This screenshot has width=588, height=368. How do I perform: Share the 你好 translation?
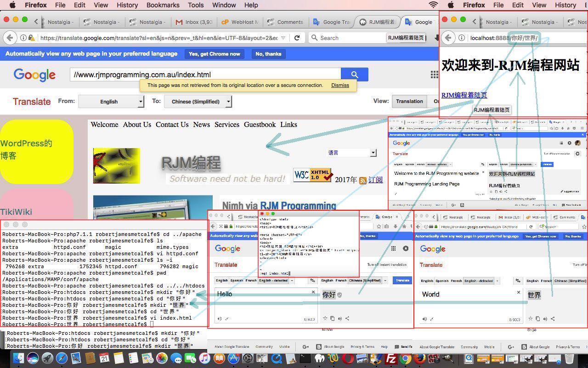click(x=347, y=318)
